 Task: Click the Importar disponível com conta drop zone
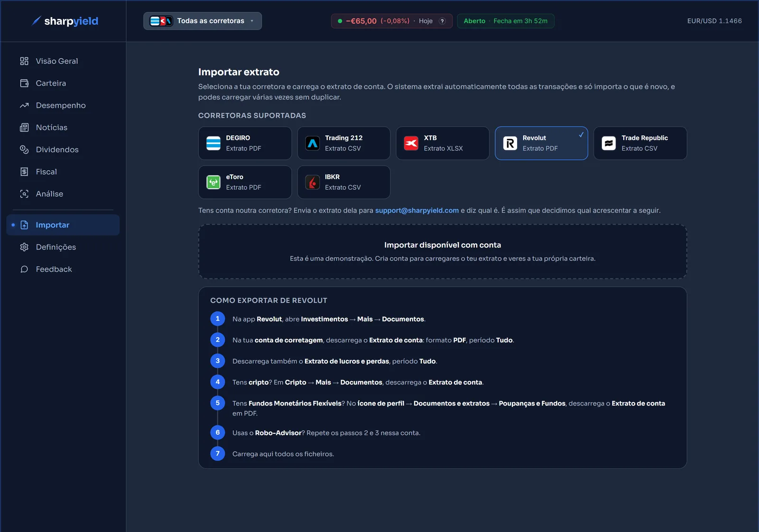[443, 251]
